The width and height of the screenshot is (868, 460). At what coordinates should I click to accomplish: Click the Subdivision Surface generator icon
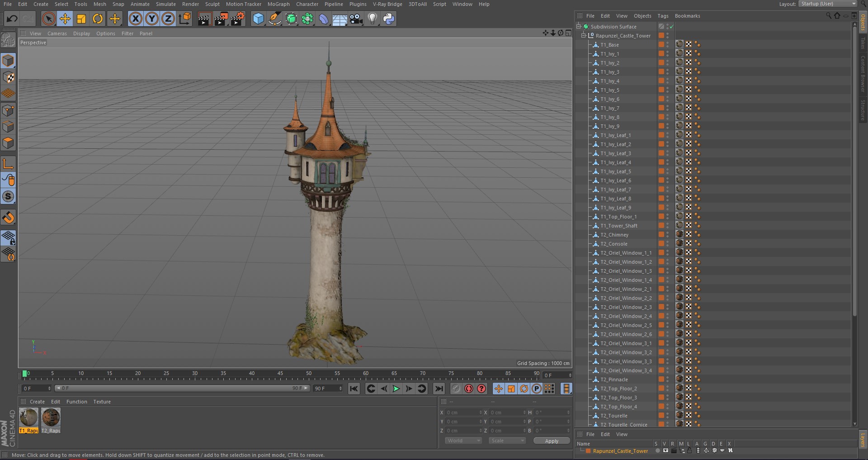[x=291, y=19]
